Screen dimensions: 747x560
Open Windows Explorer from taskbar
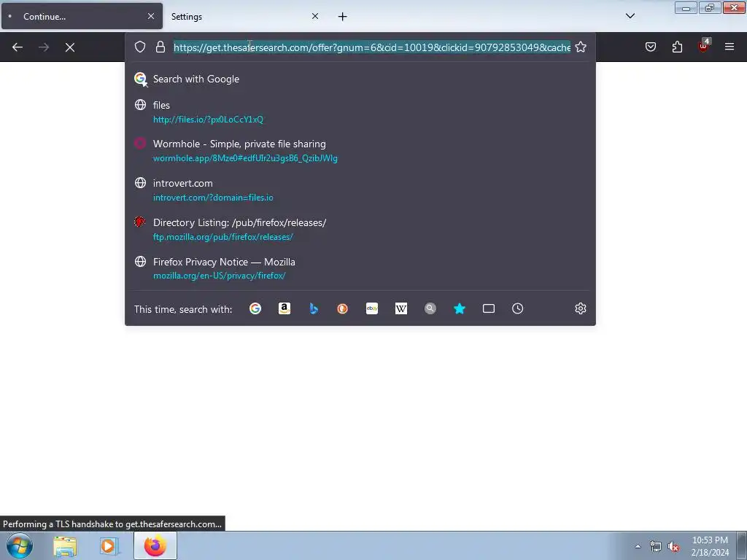[x=65, y=545]
